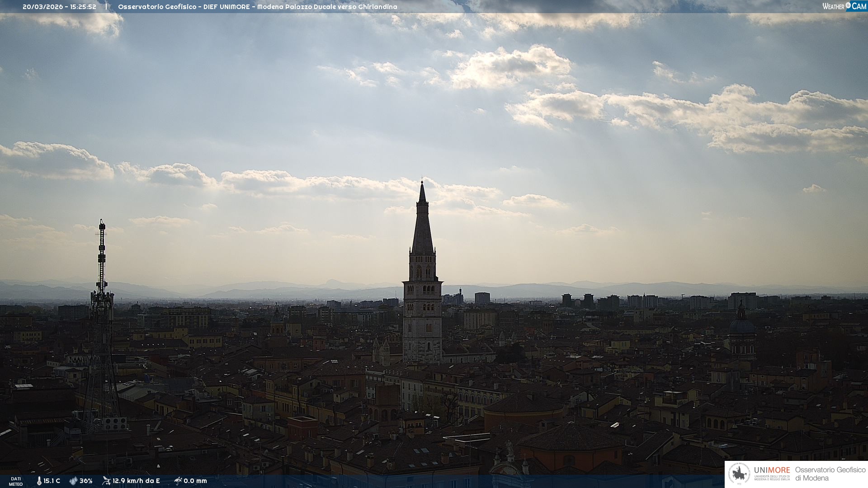Viewport: 868px width, 488px height.
Task: Select the DATI METEO label
Action: [16, 481]
